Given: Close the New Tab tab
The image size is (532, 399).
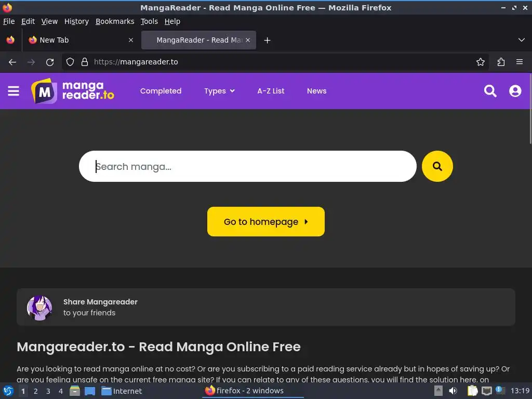Looking at the screenshot, I should pos(131,40).
